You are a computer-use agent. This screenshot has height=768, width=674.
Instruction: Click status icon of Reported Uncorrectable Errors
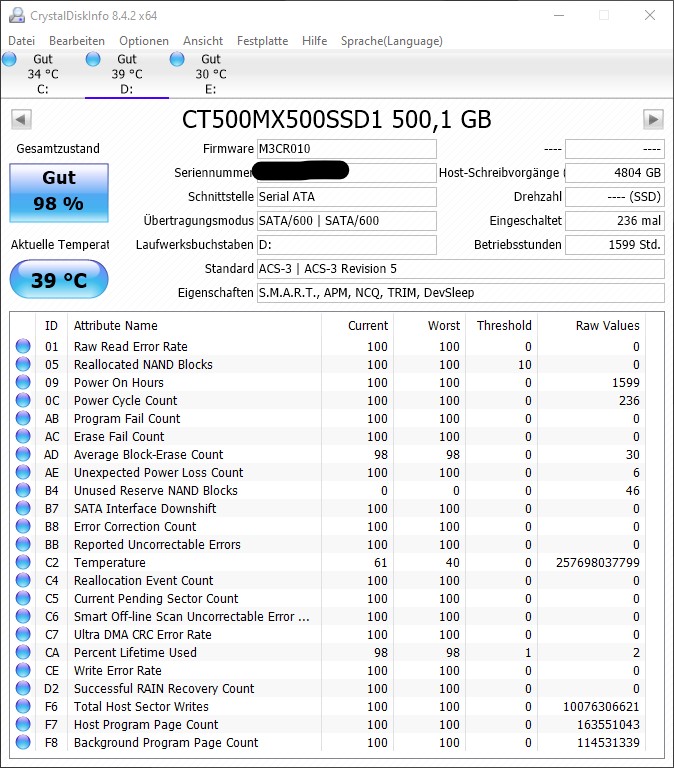[23, 544]
